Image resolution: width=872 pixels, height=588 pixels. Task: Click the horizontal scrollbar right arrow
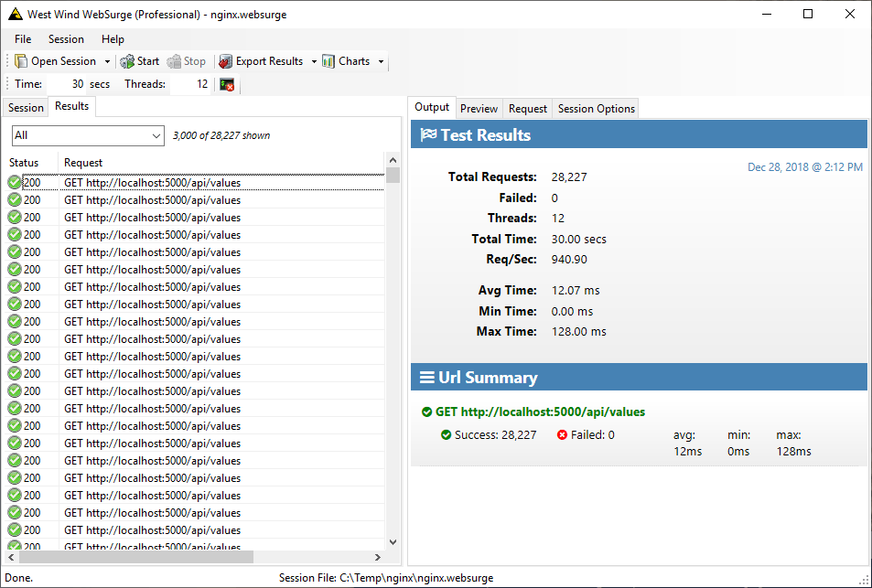pos(378,557)
